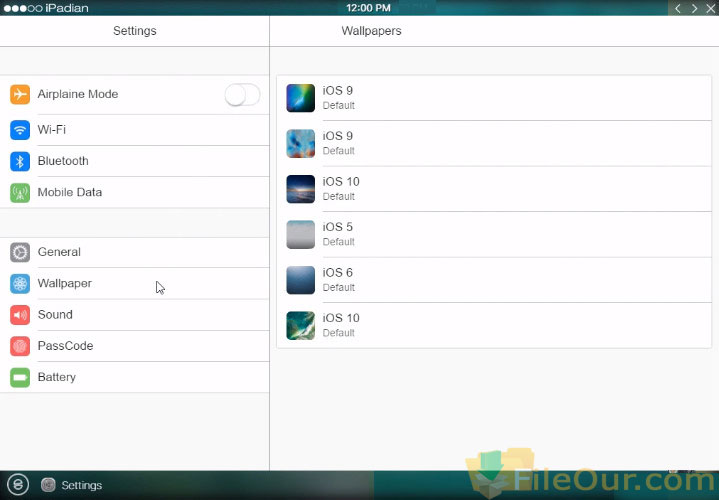Viewport: 719px width, 500px height.
Task: Open the PassCode label
Action: (65, 346)
